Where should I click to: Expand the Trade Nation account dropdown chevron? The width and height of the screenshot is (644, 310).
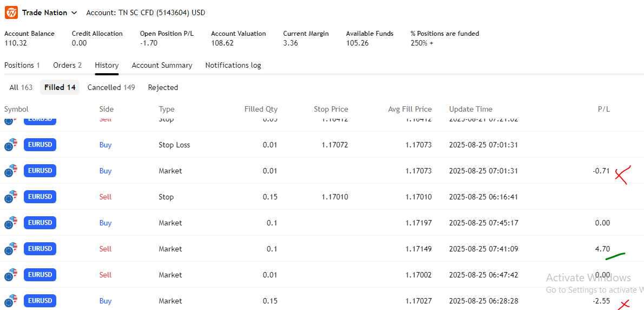pyautogui.click(x=74, y=12)
